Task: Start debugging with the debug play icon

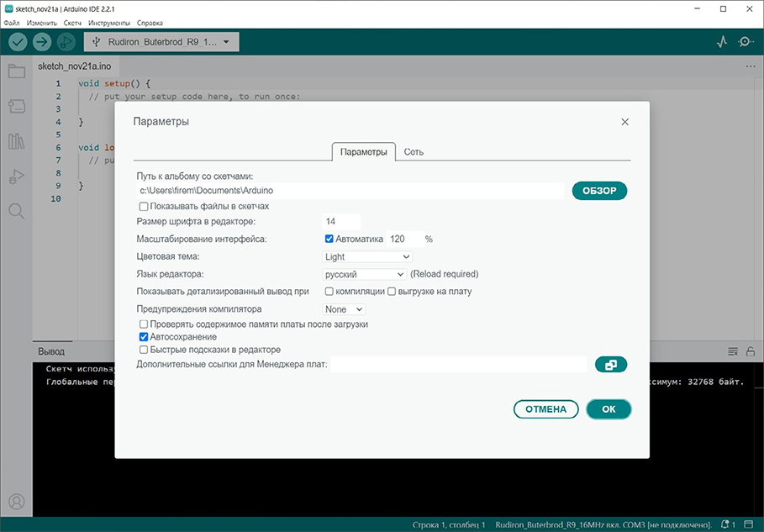Action: click(x=66, y=42)
